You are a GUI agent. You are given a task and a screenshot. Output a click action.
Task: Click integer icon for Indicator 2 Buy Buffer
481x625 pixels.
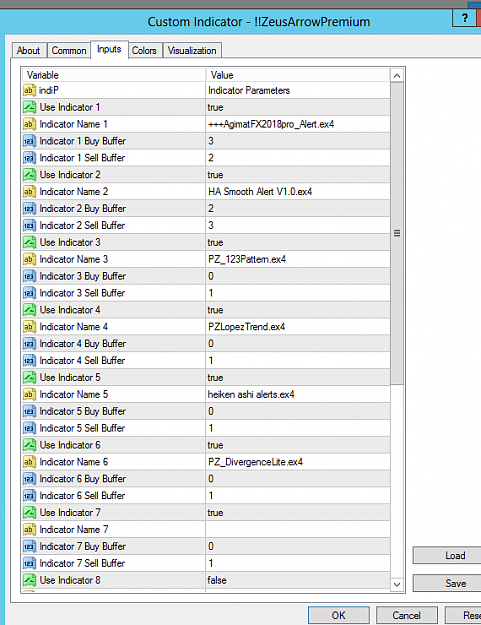pyautogui.click(x=29, y=208)
